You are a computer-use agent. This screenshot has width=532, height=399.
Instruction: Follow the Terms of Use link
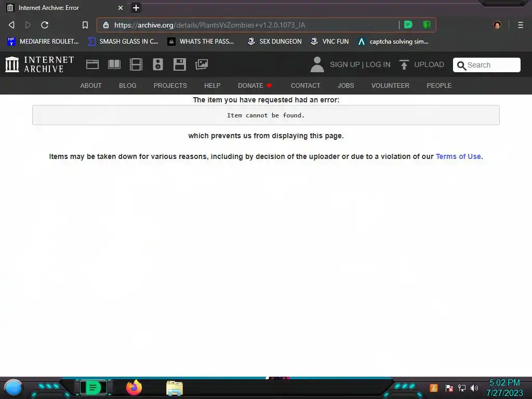click(x=458, y=156)
